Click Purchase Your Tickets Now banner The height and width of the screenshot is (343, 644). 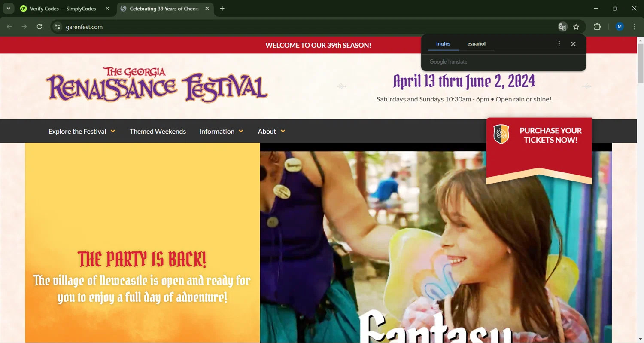coord(539,150)
